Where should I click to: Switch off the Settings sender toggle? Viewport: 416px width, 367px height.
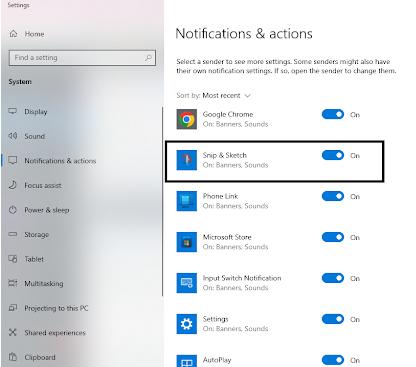(333, 319)
